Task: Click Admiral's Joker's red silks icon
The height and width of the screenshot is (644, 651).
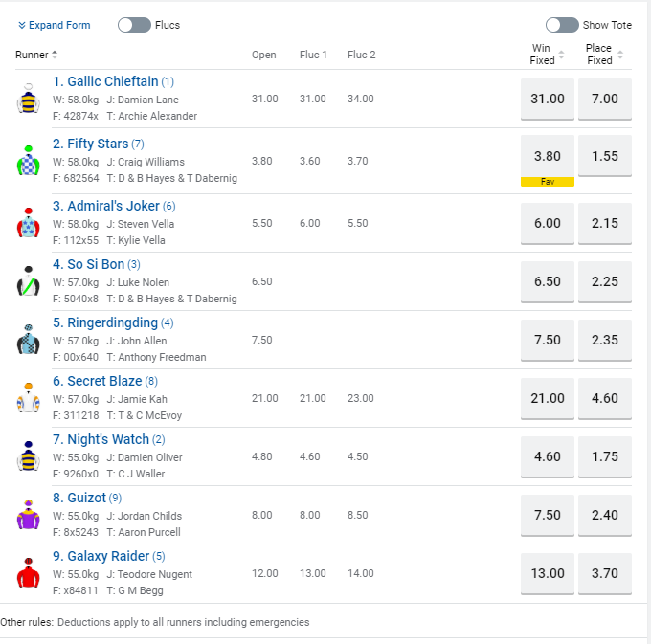Action: click(28, 223)
